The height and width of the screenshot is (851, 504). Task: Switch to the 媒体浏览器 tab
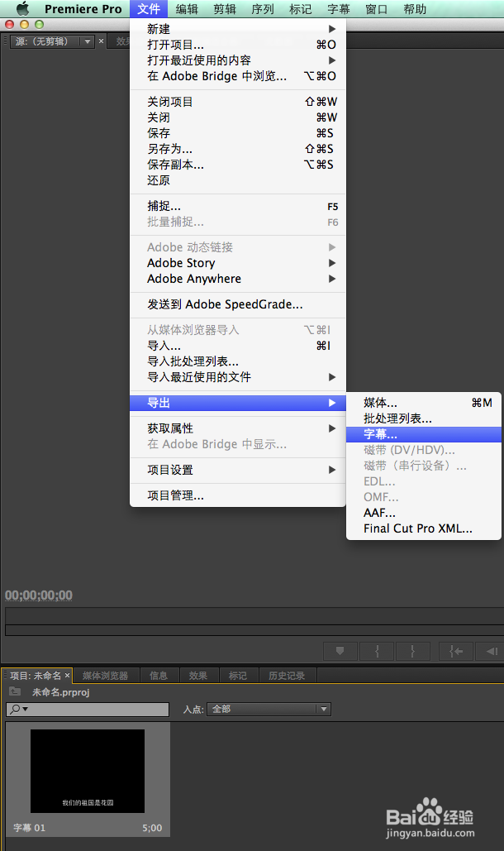click(x=105, y=675)
